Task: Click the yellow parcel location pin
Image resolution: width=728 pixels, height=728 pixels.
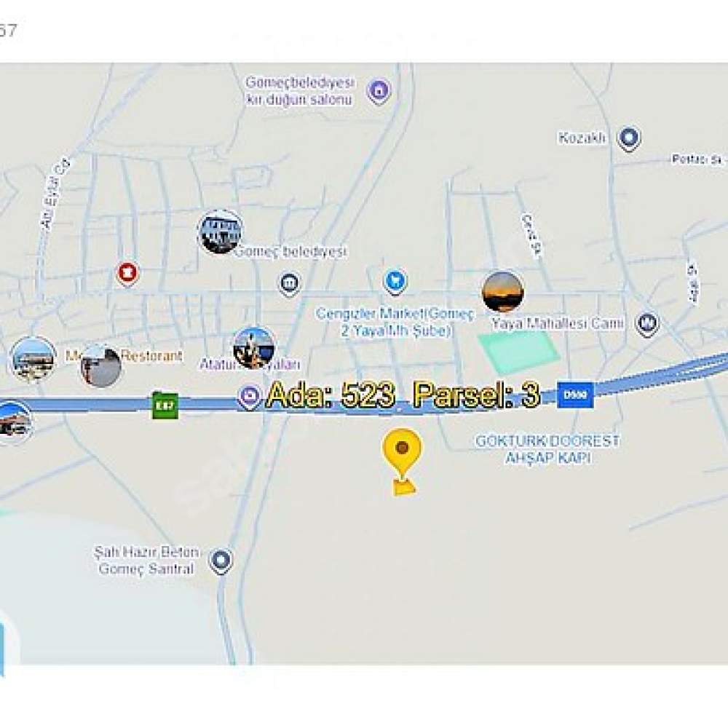Action: 402,454
